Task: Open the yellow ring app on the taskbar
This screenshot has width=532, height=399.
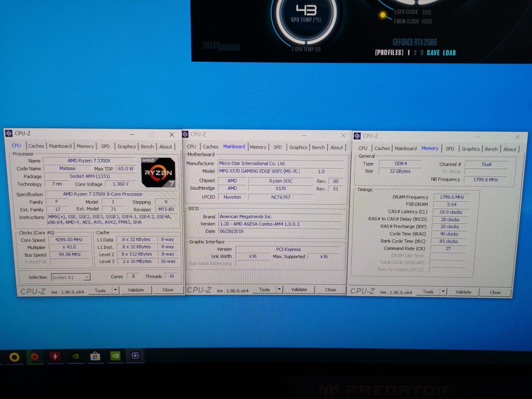Action: 14,357
